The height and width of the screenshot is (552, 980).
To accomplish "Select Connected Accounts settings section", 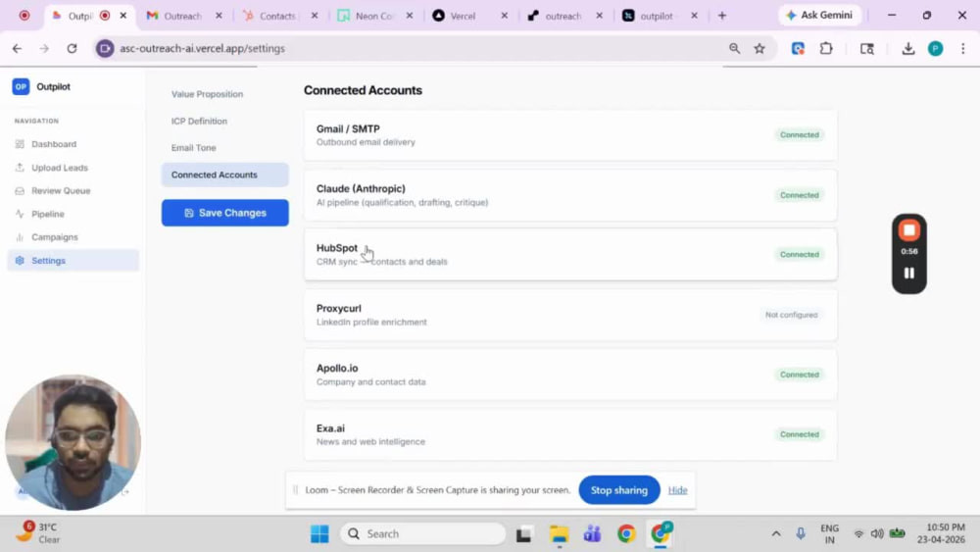I will pyautogui.click(x=225, y=175).
